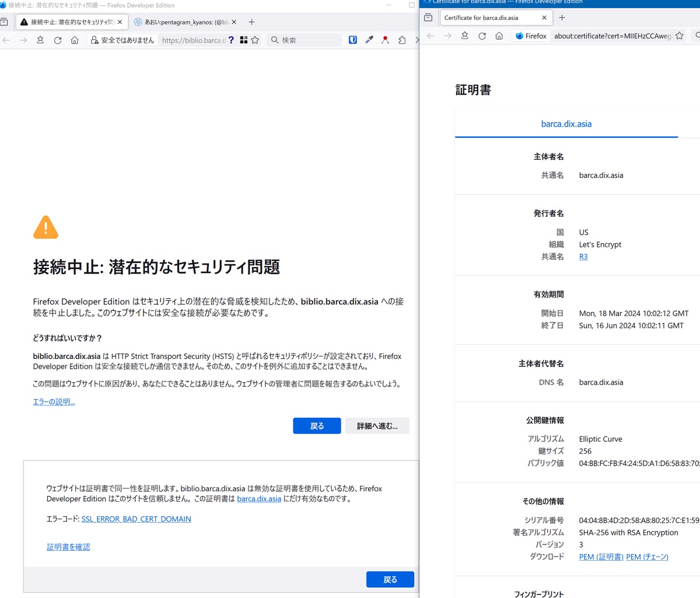Image resolution: width=700 pixels, height=598 pixels.
Task: Activate the eyedropper tool icon
Action: click(x=369, y=40)
